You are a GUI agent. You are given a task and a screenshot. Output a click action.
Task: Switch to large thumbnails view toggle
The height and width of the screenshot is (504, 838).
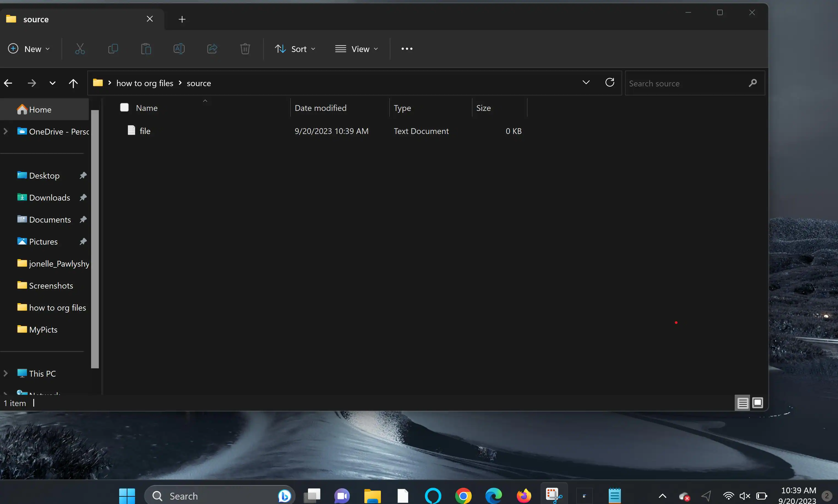(x=757, y=403)
